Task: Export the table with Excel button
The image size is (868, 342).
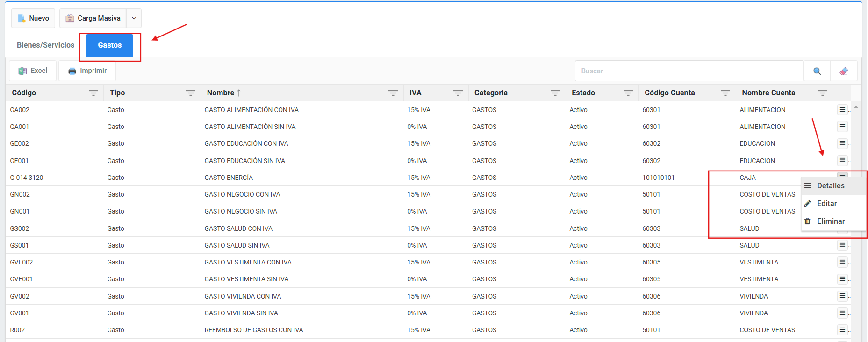Action: pyautogui.click(x=33, y=71)
